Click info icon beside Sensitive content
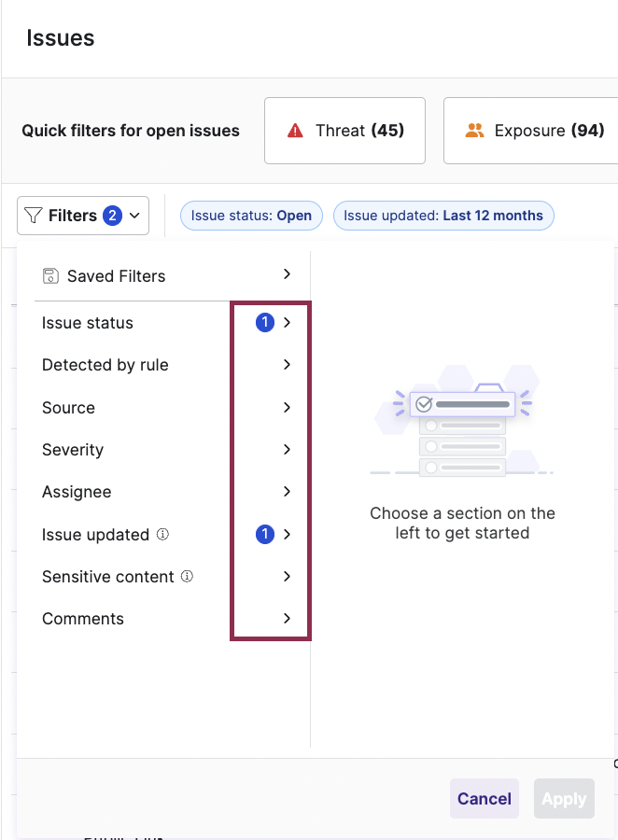The image size is (618, 840). pos(187,577)
